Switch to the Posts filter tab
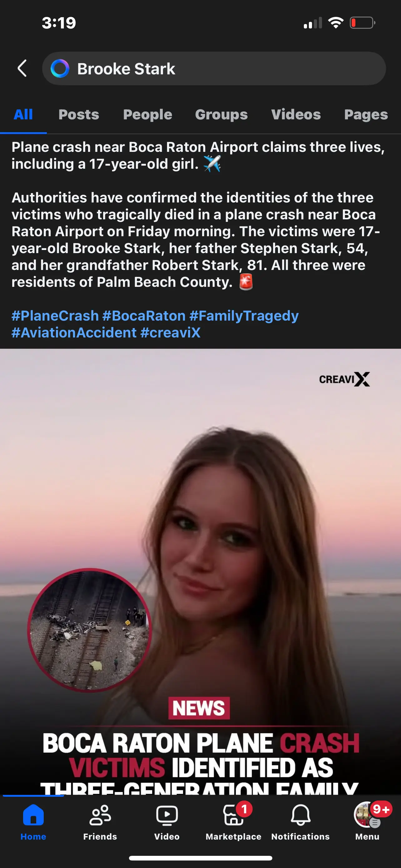Image resolution: width=401 pixels, height=868 pixels. (x=79, y=115)
